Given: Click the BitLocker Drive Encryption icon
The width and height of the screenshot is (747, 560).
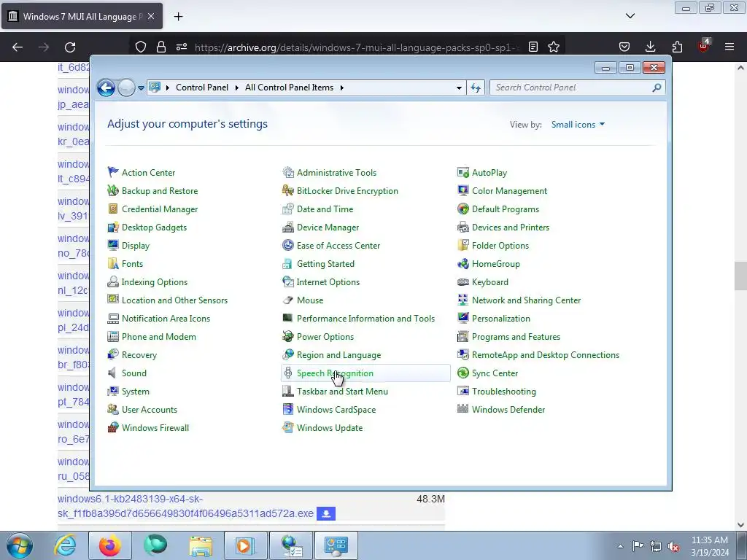Looking at the screenshot, I should coord(287,190).
